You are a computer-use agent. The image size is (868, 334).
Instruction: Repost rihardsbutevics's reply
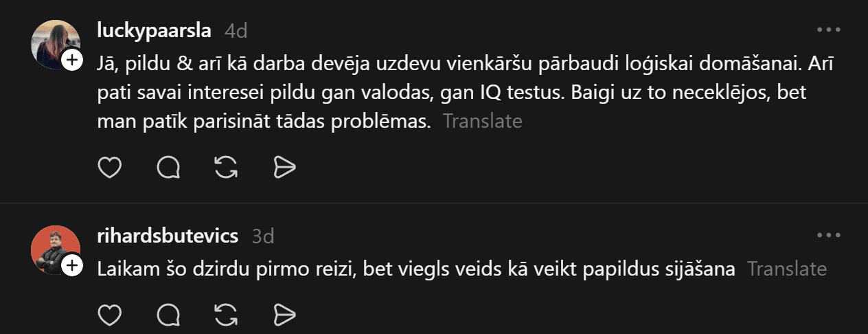pyautogui.click(x=226, y=315)
